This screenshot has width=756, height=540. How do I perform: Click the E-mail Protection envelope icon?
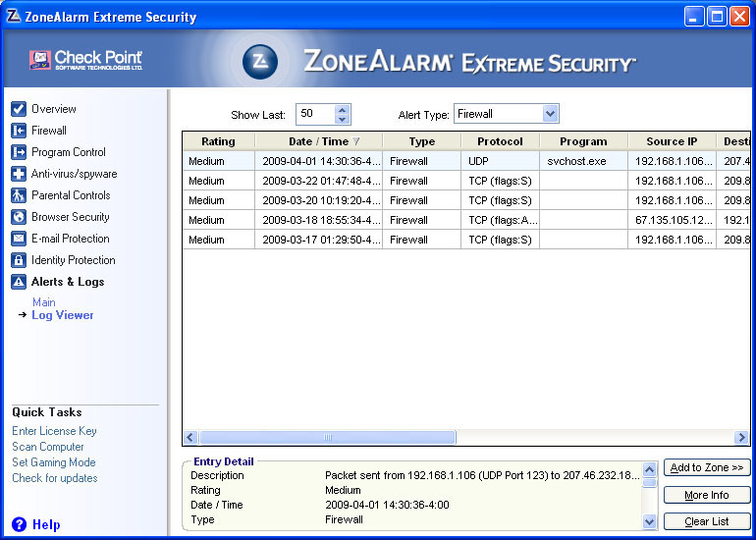19,239
